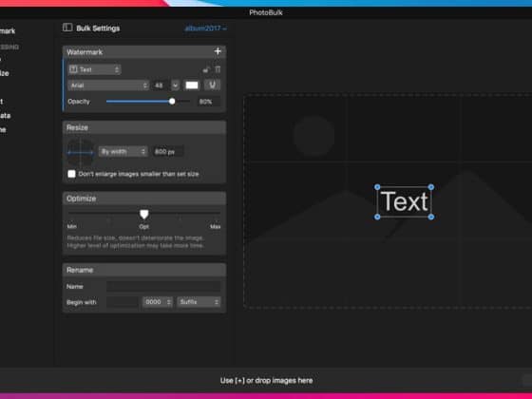The image size is (532, 399).
Task: Click the lock icon in the Watermark panel
Action: 205,70
